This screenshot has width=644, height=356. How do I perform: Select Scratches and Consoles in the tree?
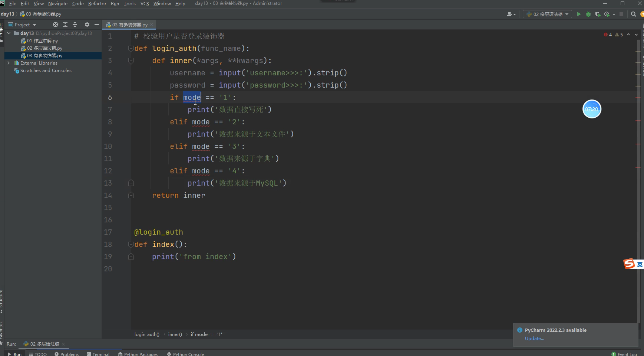42,70
